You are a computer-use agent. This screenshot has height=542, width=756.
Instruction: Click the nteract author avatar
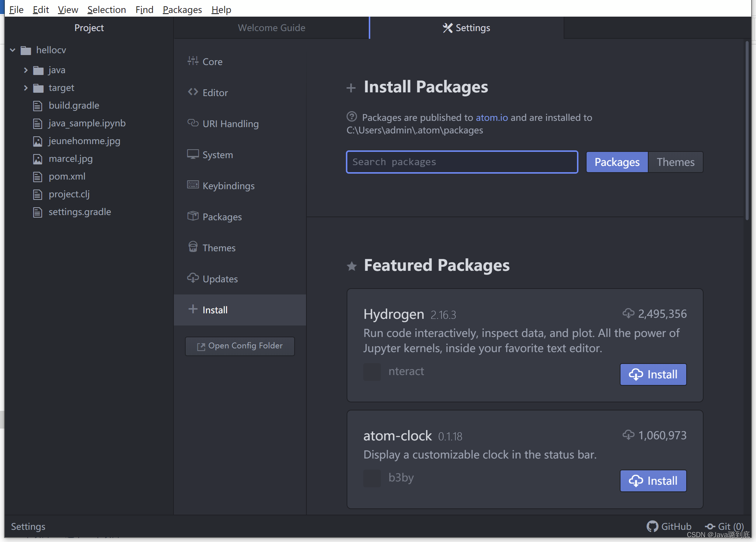click(372, 372)
